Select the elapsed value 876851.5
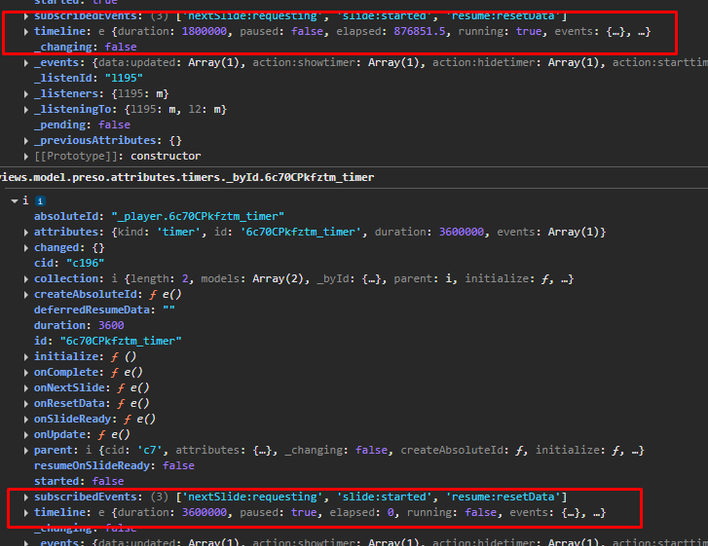Image resolution: width=708 pixels, height=546 pixels. click(419, 32)
